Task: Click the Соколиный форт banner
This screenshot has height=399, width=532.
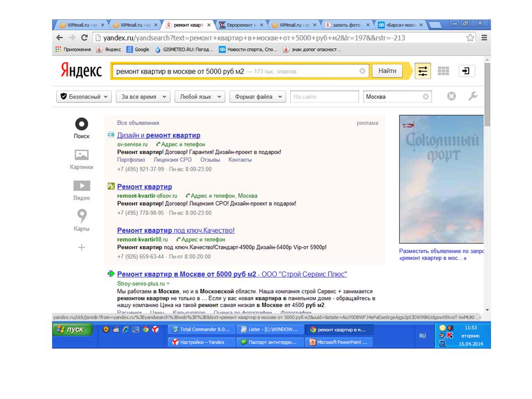Action: pos(441,179)
